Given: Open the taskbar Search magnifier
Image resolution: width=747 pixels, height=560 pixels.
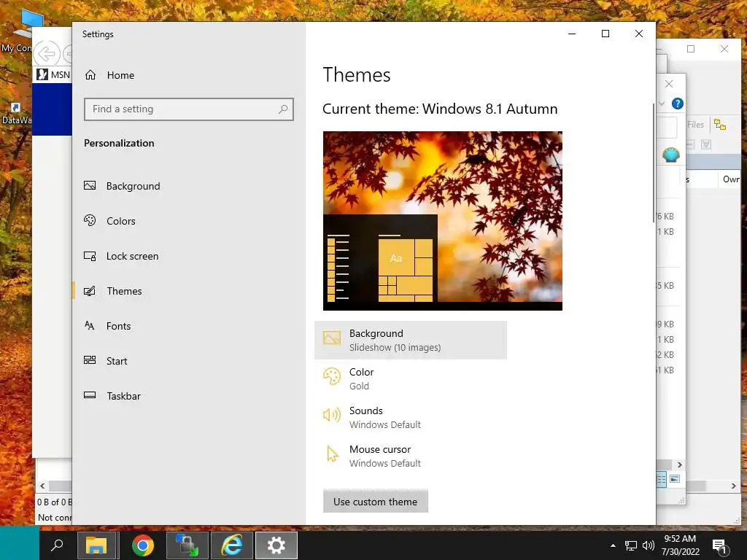Looking at the screenshot, I should (57, 545).
